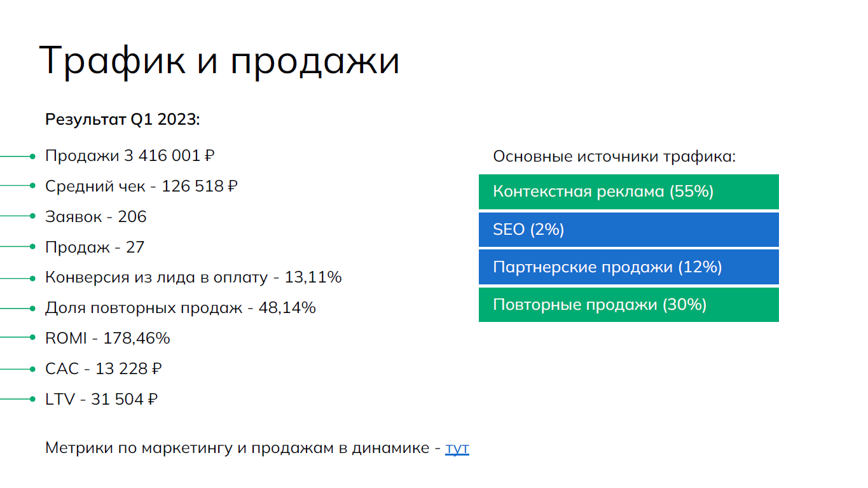The image size is (868, 488).
Task: Select the bullet dot next to "Доля повторных продаж"
Action: tap(32, 308)
